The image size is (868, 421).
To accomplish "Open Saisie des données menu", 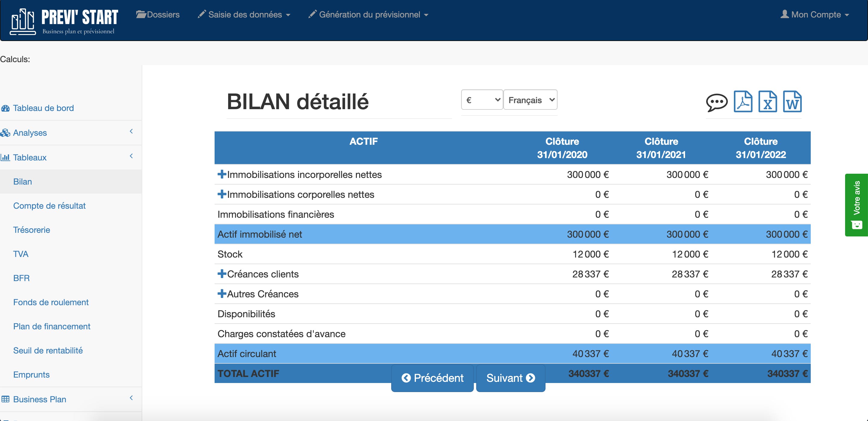I will (x=244, y=14).
